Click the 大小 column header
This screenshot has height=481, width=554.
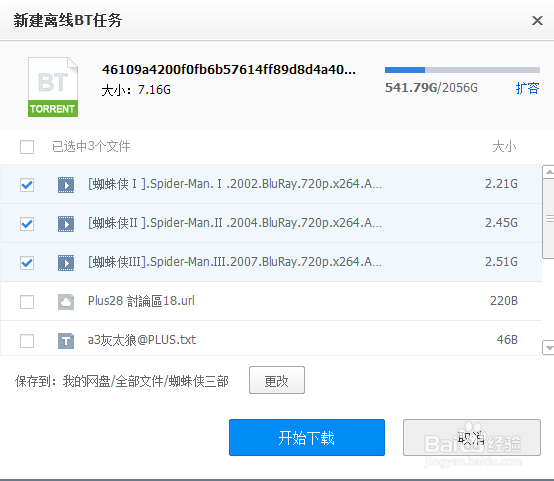504,146
